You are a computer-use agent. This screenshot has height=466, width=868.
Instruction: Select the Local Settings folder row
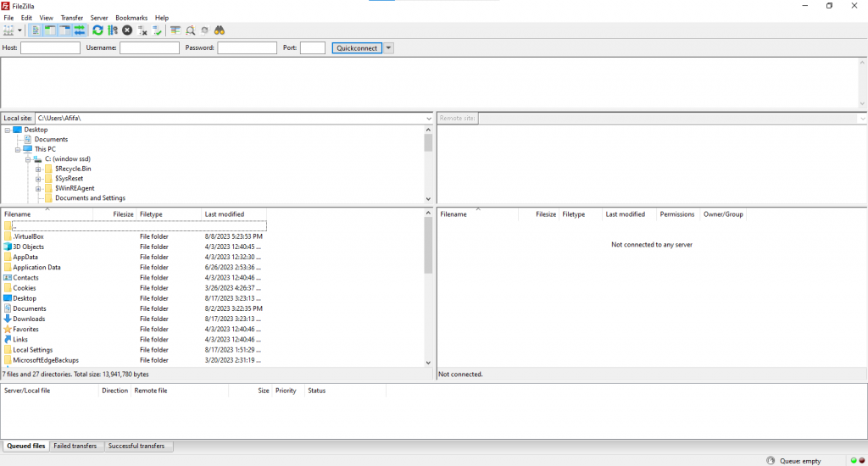pyautogui.click(x=135, y=350)
